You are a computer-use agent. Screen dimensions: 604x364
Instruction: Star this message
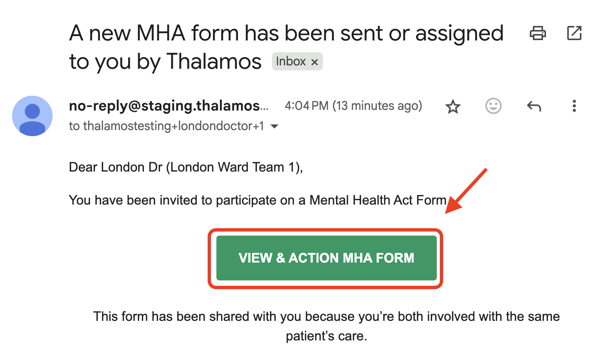pos(453,107)
